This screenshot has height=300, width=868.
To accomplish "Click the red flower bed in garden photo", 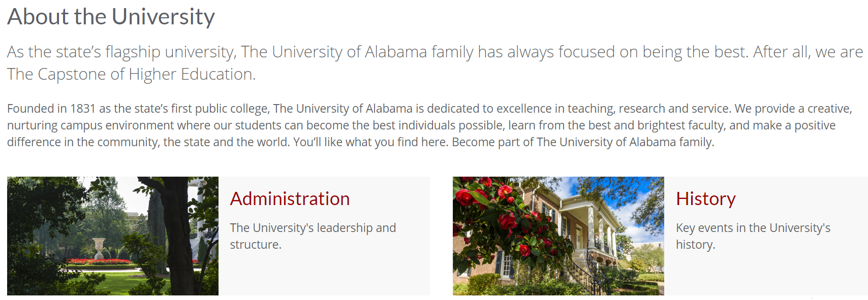I will coord(99,262).
